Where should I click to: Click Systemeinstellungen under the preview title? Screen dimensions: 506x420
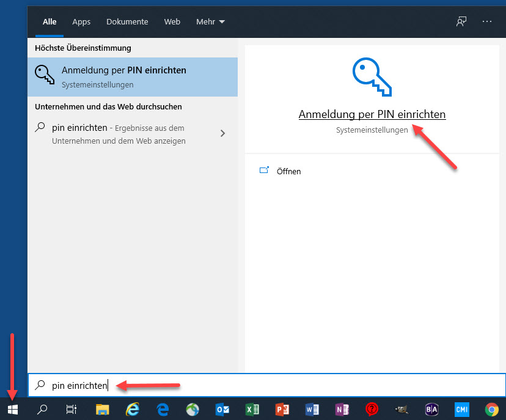pyautogui.click(x=372, y=130)
